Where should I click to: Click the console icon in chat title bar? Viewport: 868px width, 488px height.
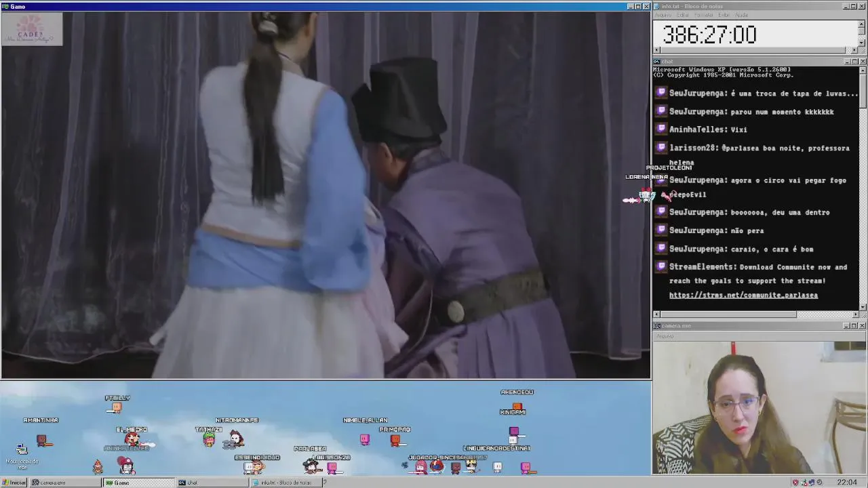[x=657, y=62]
